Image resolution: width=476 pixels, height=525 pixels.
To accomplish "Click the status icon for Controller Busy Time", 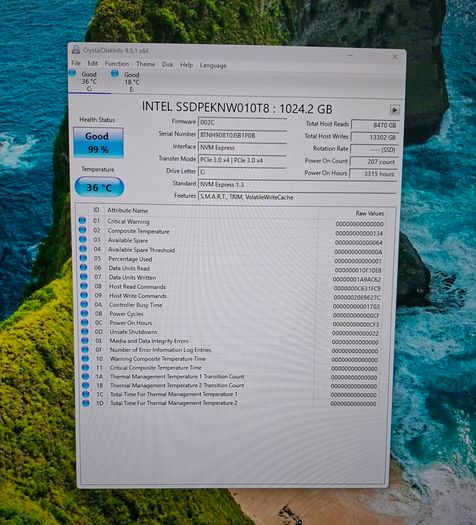I will (84, 304).
